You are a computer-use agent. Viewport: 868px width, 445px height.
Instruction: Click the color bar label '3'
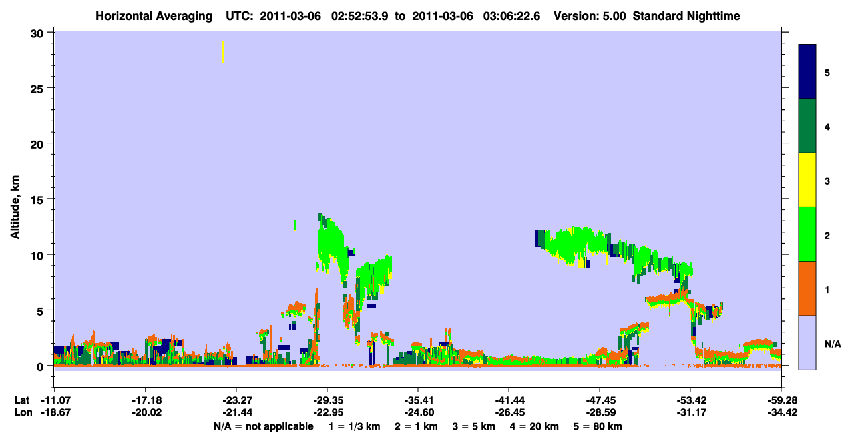(x=827, y=180)
